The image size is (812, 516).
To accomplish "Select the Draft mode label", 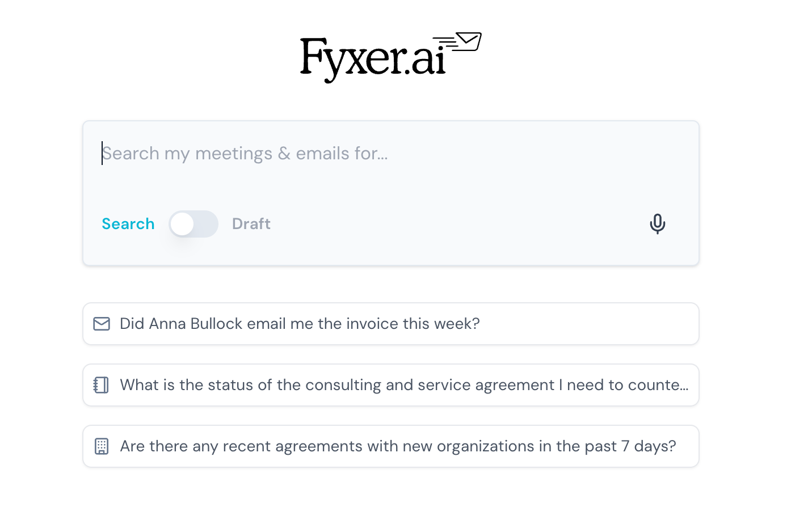I will pyautogui.click(x=251, y=224).
